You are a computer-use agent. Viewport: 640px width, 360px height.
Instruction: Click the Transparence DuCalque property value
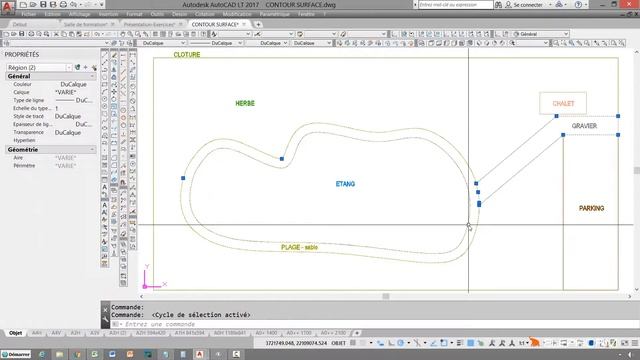[68, 133]
